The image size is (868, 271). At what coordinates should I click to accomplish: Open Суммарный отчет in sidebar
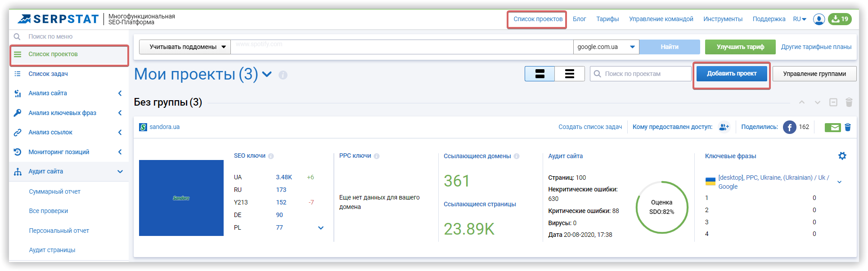pyautogui.click(x=54, y=191)
